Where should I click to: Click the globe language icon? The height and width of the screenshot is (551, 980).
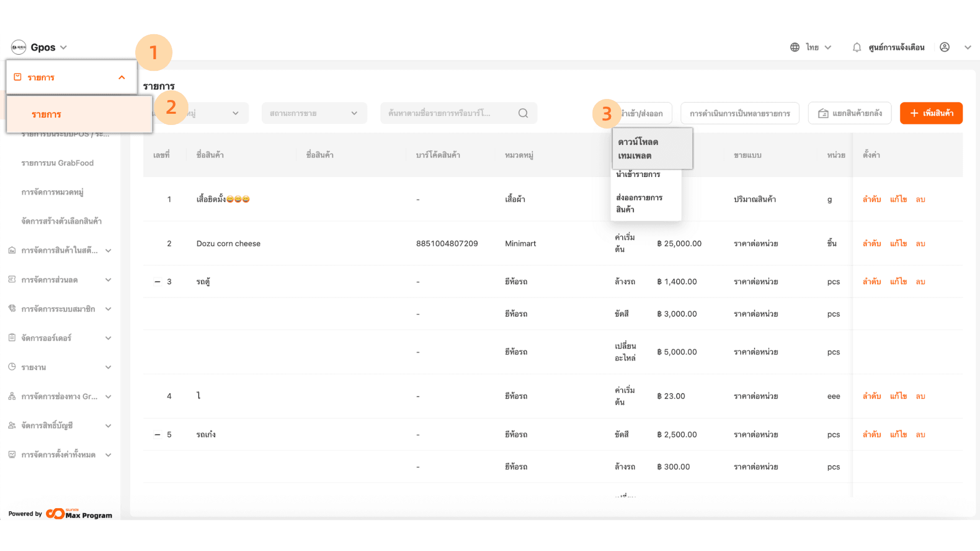[x=795, y=47]
